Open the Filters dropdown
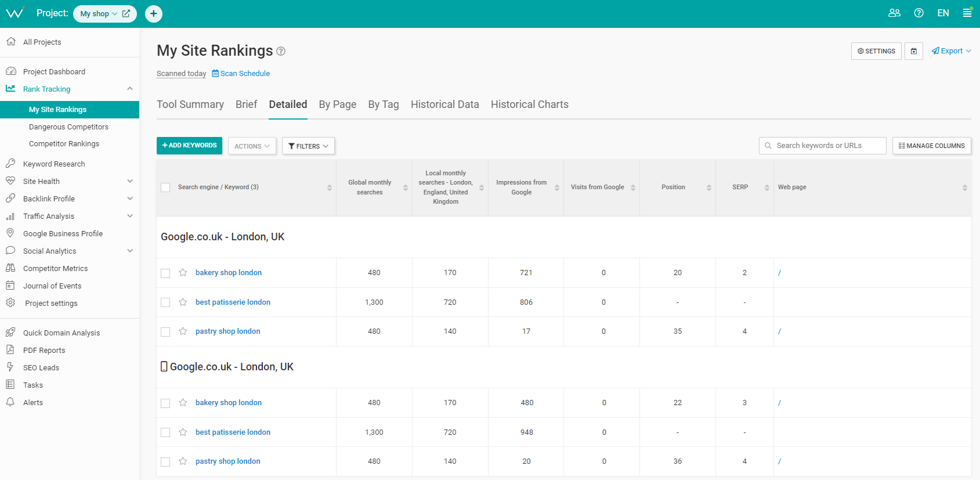980x480 pixels. [x=308, y=146]
